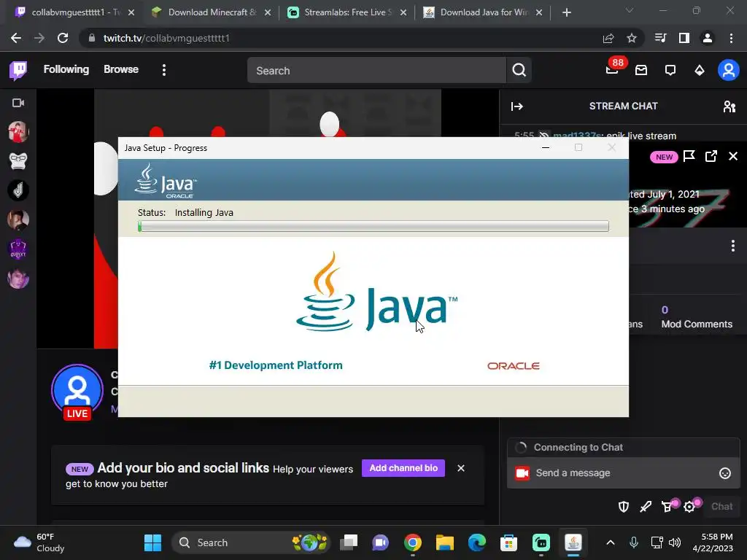Open first followed channel avatar in sidebar

coord(18,132)
